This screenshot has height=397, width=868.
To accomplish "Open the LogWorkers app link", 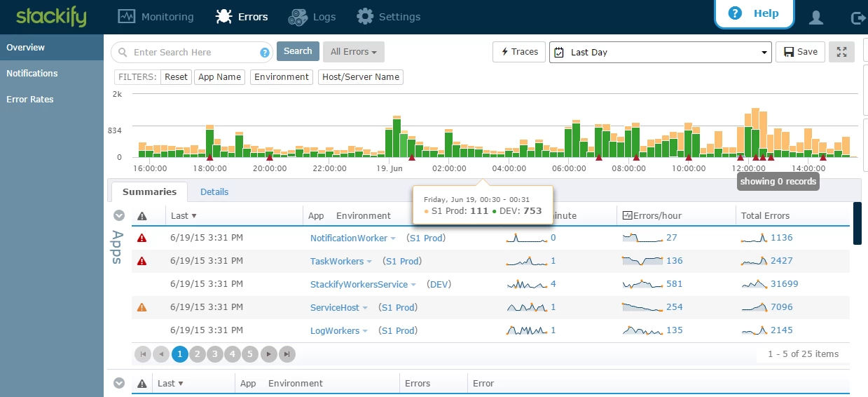I will [x=335, y=330].
